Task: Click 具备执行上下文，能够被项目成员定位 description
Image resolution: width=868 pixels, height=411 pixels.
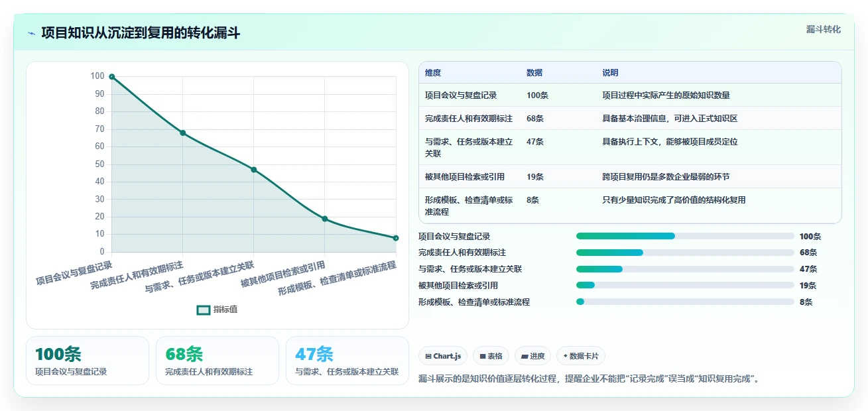Action: click(670, 142)
